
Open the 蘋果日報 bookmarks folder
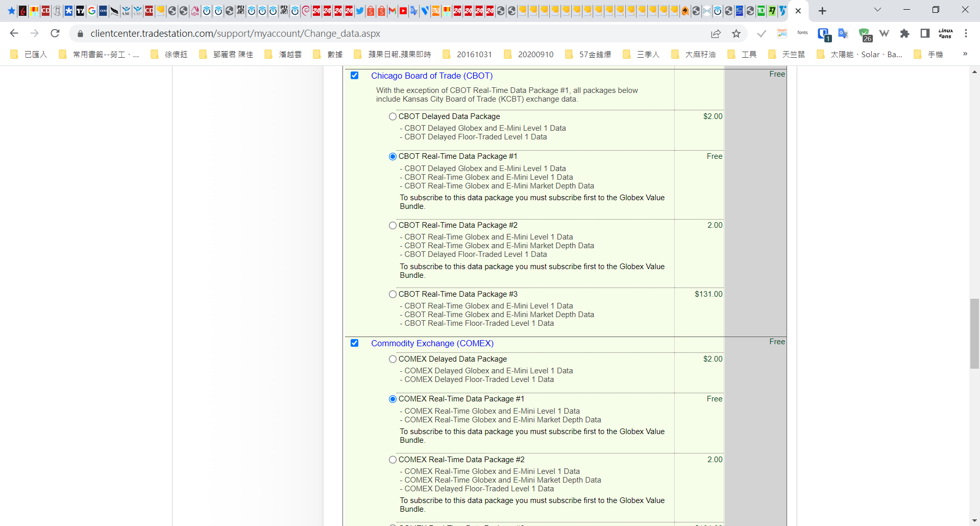click(x=393, y=55)
